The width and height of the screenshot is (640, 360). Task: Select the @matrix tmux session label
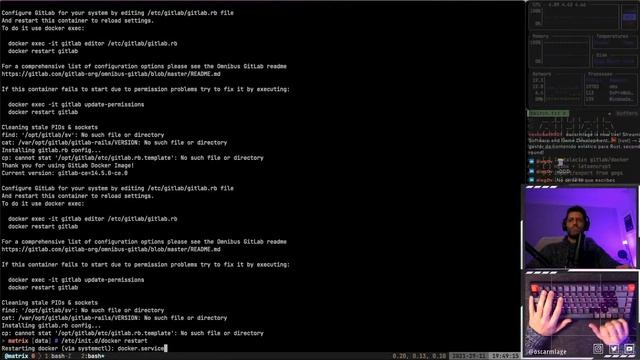pyautogui.click(x=16, y=356)
